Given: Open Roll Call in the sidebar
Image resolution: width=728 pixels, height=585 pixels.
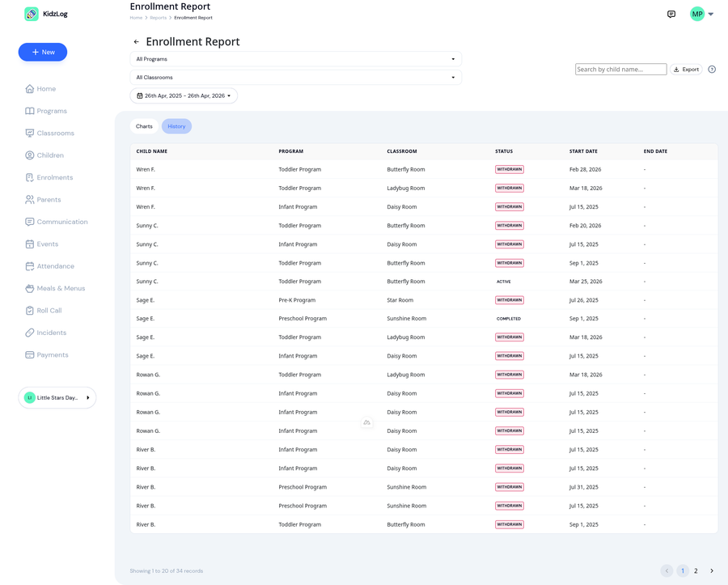Looking at the screenshot, I should tap(44, 311).
